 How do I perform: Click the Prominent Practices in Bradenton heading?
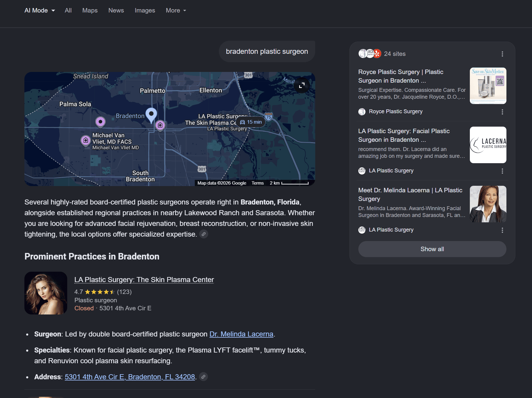(92, 257)
